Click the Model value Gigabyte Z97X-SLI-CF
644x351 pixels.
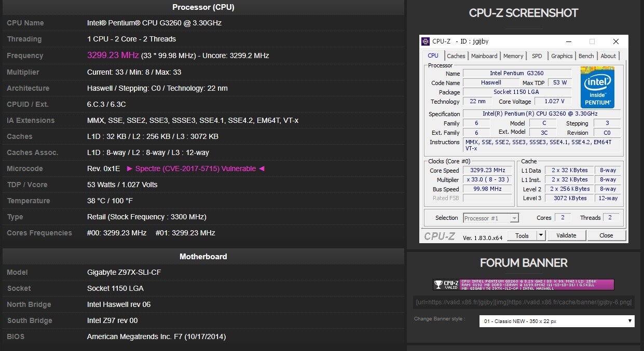click(x=125, y=272)
